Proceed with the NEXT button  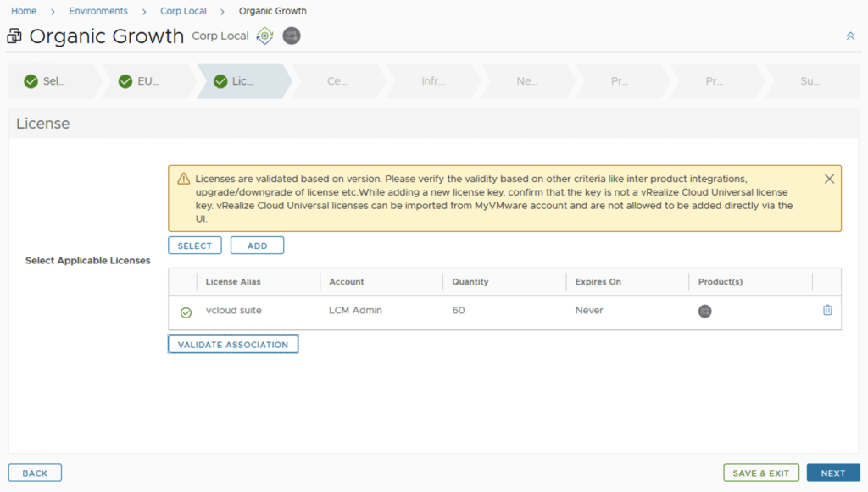[x=832, y=473]
